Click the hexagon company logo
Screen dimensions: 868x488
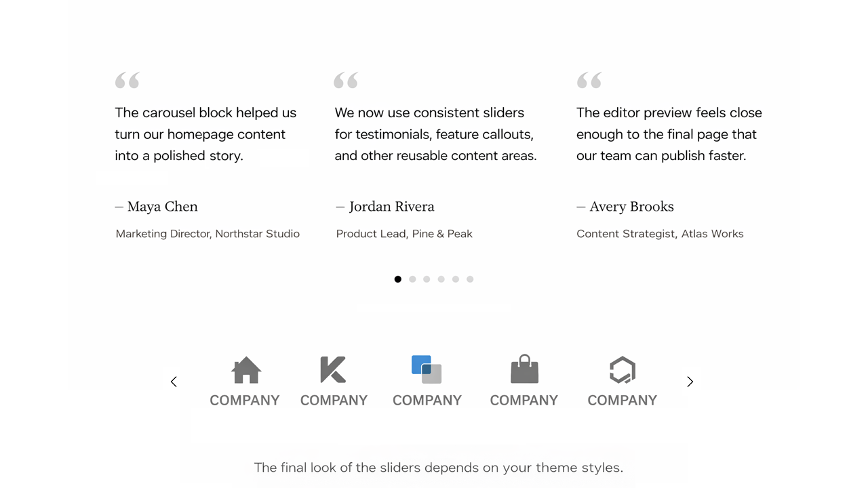622,370
